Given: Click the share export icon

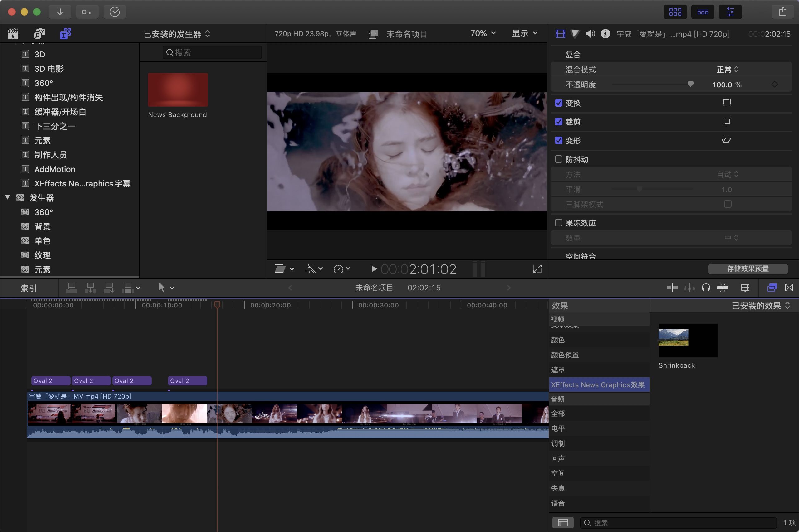Looking at the screenshot, I should pos(782,12).
